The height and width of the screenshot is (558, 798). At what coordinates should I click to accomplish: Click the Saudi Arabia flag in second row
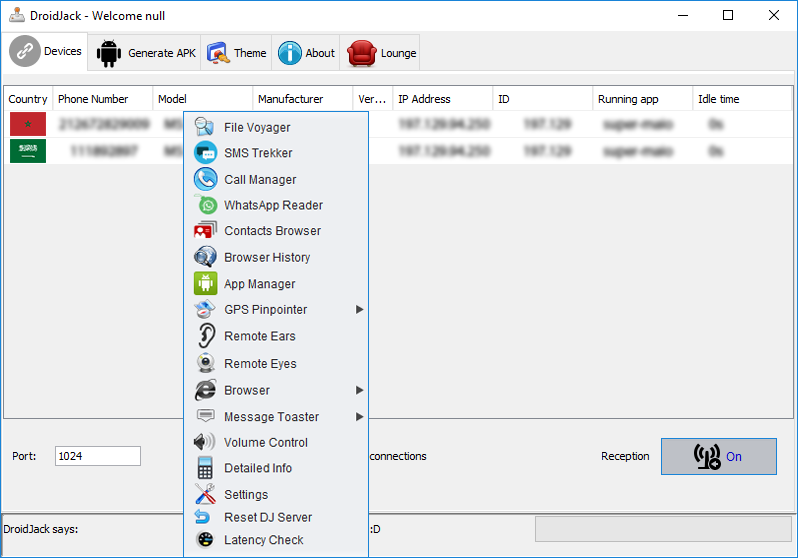point(28,151)
